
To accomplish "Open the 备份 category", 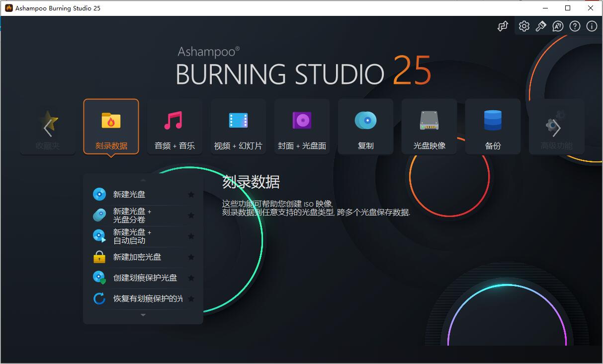I will (x=493, y=126).
